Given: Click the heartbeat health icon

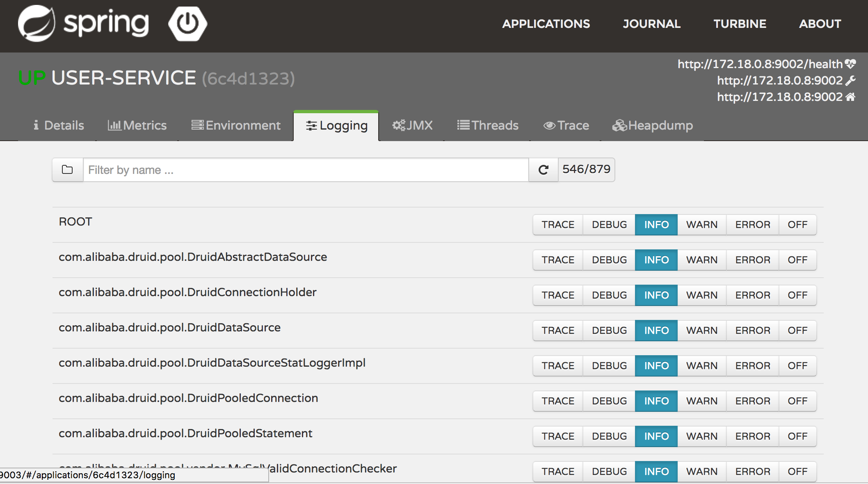Looking at the screenshot, I should tap(850, 64).
